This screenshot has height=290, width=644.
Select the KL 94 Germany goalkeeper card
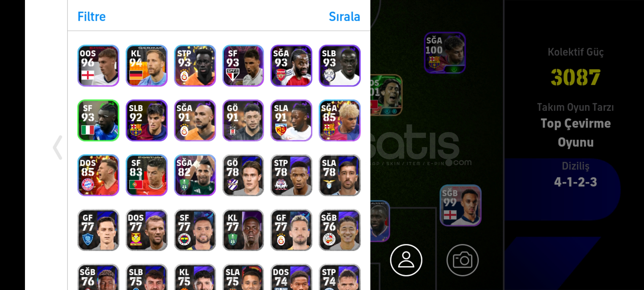coord(147,66)
